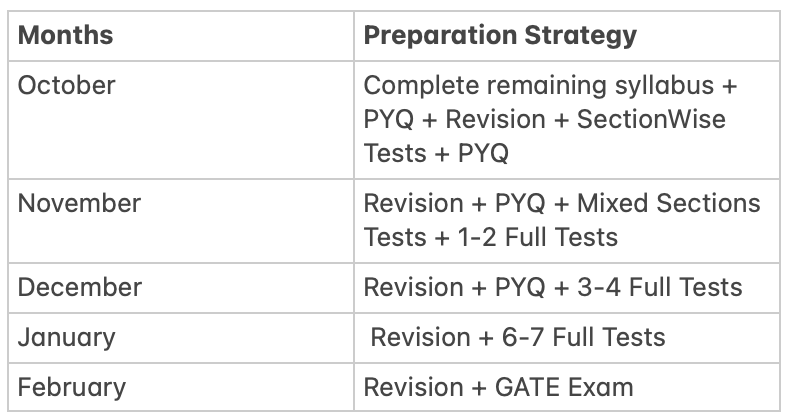Click 'Revision' in the January strategy cell
792x420 pixels.
(415, 336)
